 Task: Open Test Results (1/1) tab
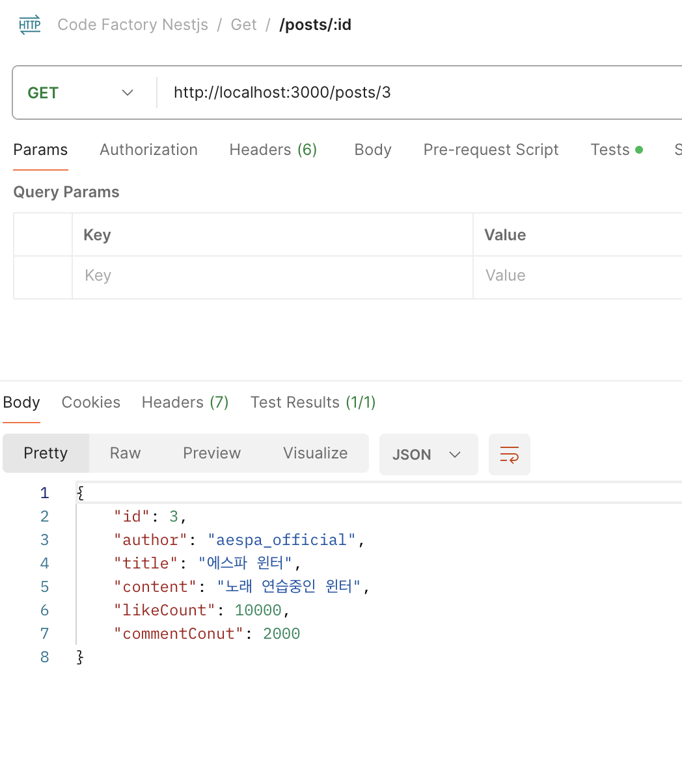pos(313,402)
